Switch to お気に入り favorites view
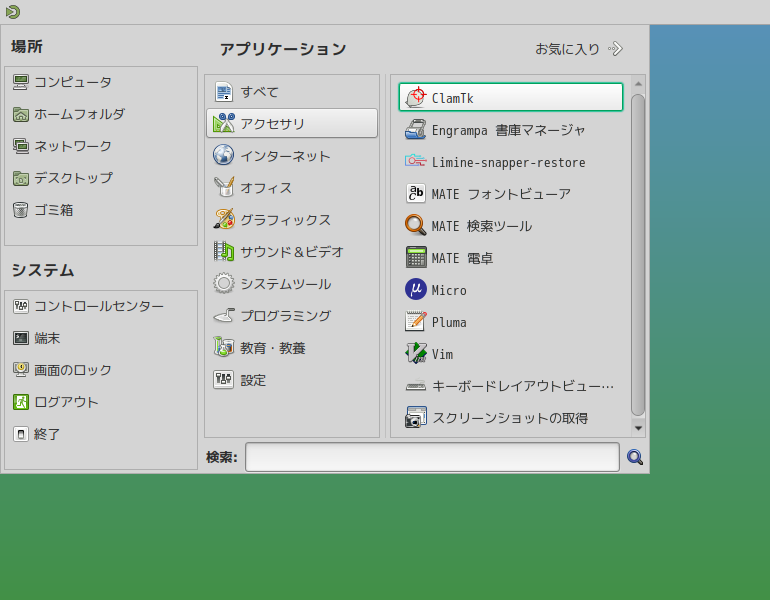 [578, 49]
